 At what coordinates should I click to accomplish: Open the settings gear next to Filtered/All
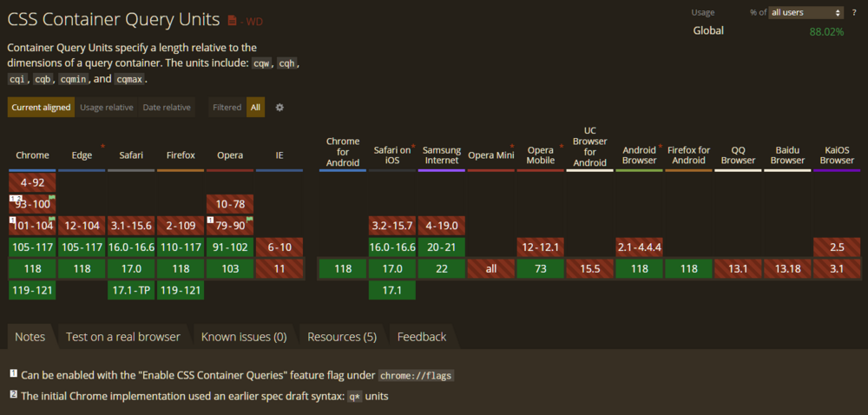point(279,108)
